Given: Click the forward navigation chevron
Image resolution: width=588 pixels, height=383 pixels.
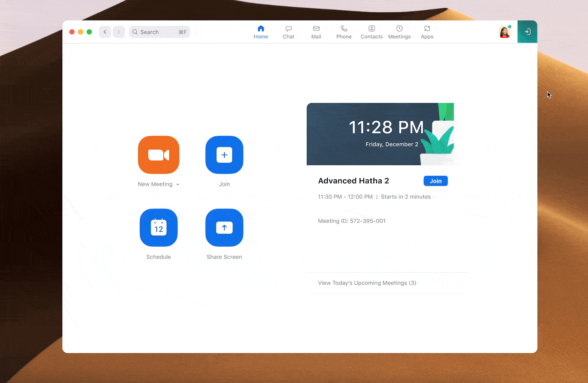Looking at the screenshot, I should tap(119, 32).
